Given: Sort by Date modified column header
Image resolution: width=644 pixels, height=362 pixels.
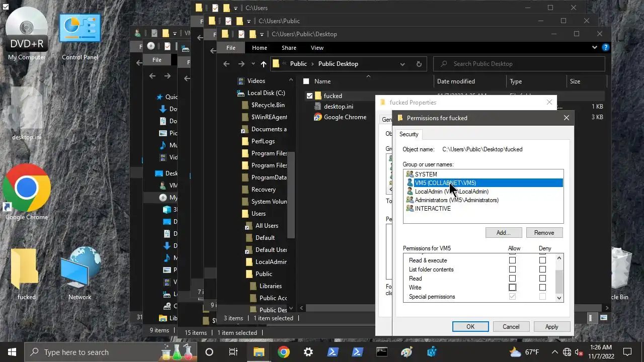Looking at the screenshot, I should tap(456, 81).
